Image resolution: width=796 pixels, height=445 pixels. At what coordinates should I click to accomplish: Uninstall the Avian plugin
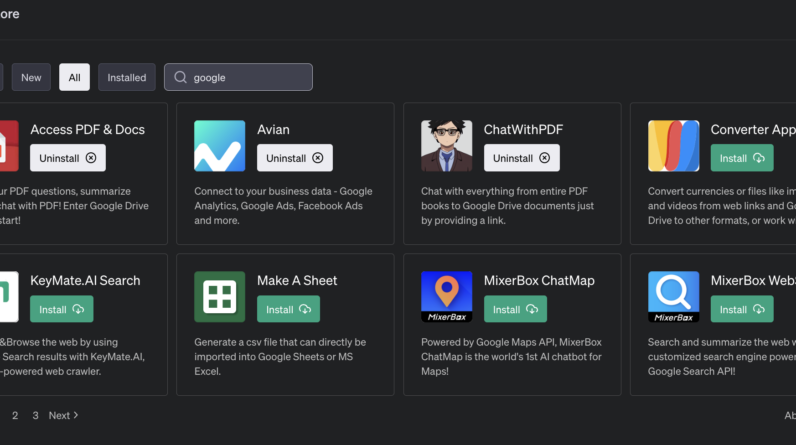[294, 158]
